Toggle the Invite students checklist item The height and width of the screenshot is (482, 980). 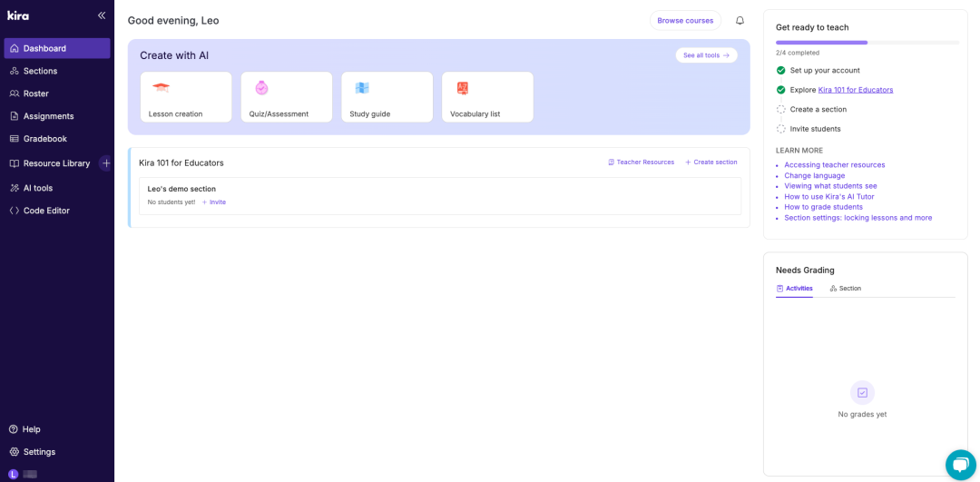coord(781,129)
